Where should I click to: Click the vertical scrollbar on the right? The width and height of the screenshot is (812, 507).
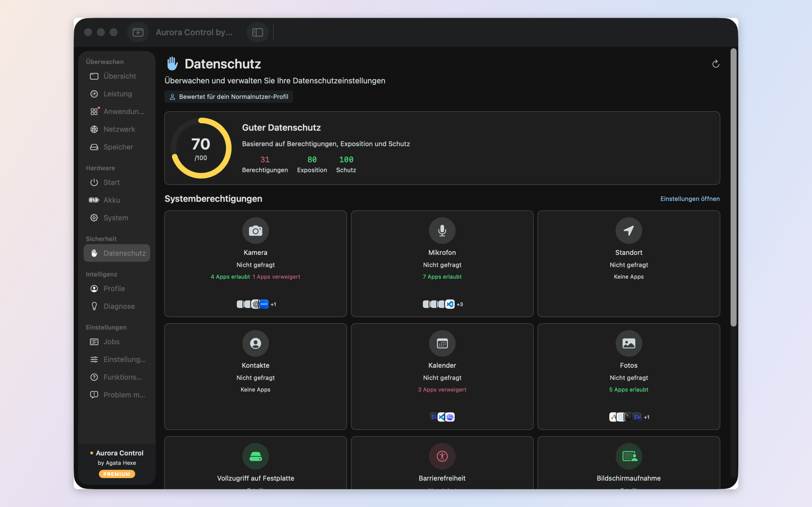click(x=733, y=188)
